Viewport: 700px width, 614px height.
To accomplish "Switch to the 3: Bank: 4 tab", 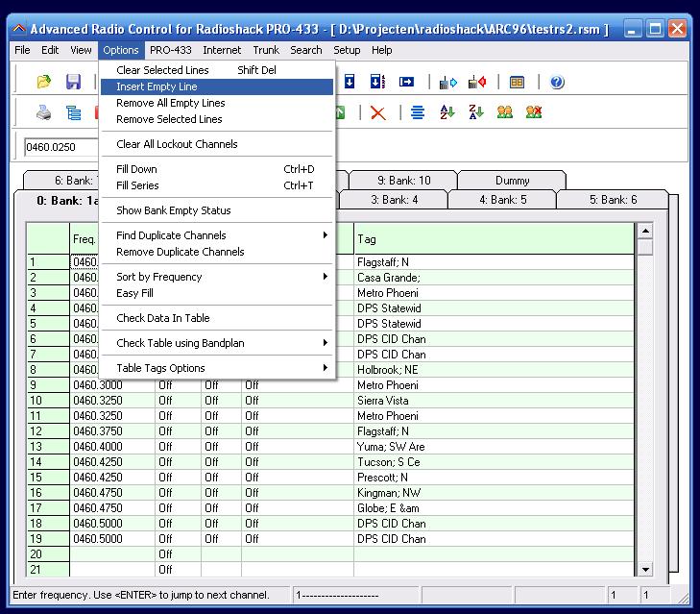I will coord(395,200).
